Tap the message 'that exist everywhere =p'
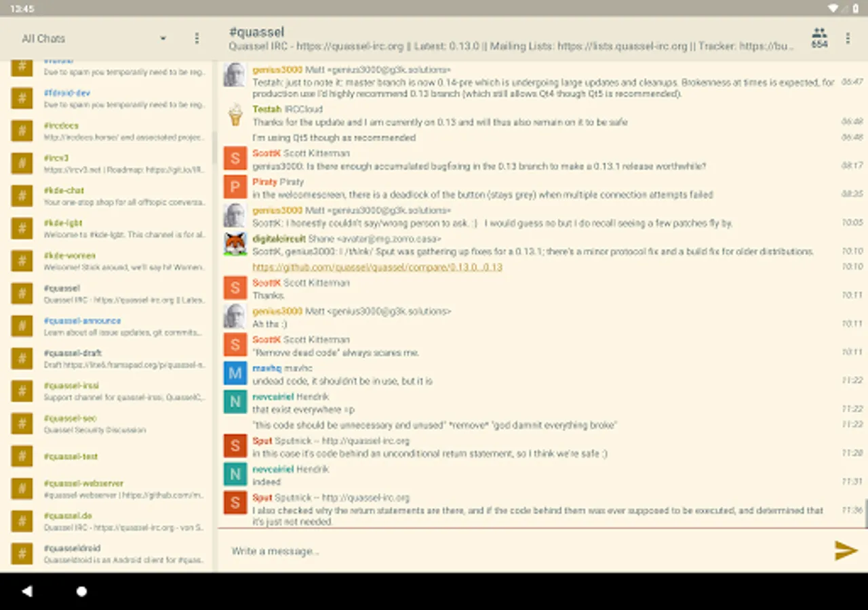The height and width of the screenshot is (610, 868). (303, 410)
